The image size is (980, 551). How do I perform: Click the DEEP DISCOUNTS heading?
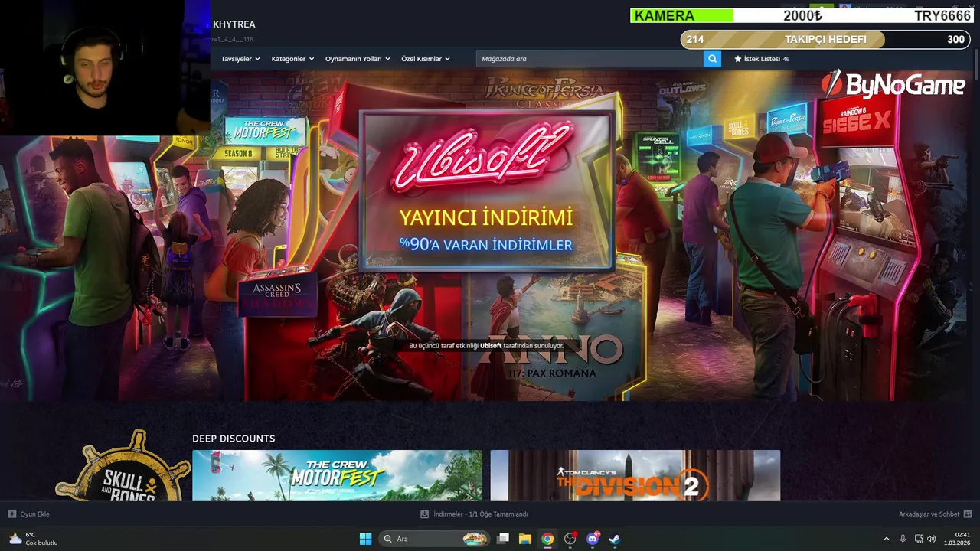pos(234,439)
